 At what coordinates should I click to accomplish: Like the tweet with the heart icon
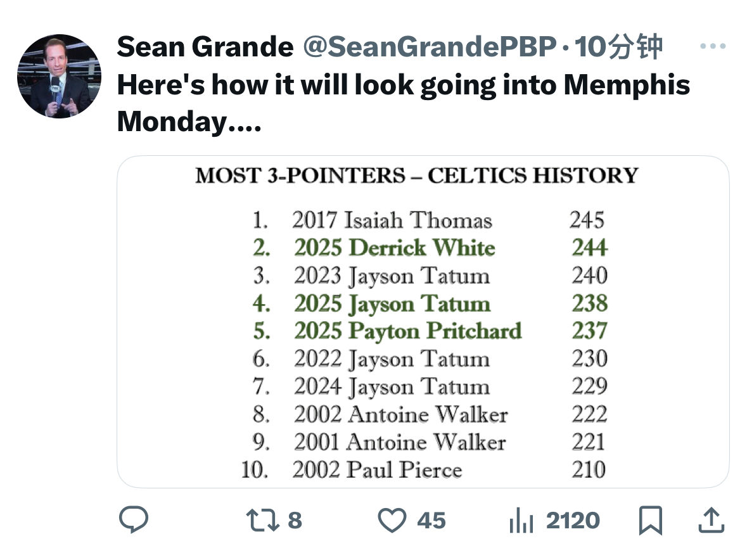[x=392, y=520]
